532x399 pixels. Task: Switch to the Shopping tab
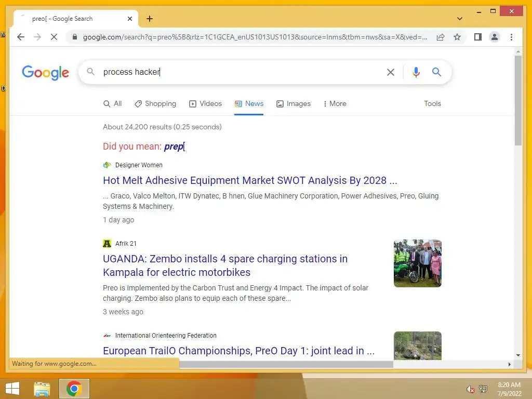pyautogui.click(x=155, y=104)
